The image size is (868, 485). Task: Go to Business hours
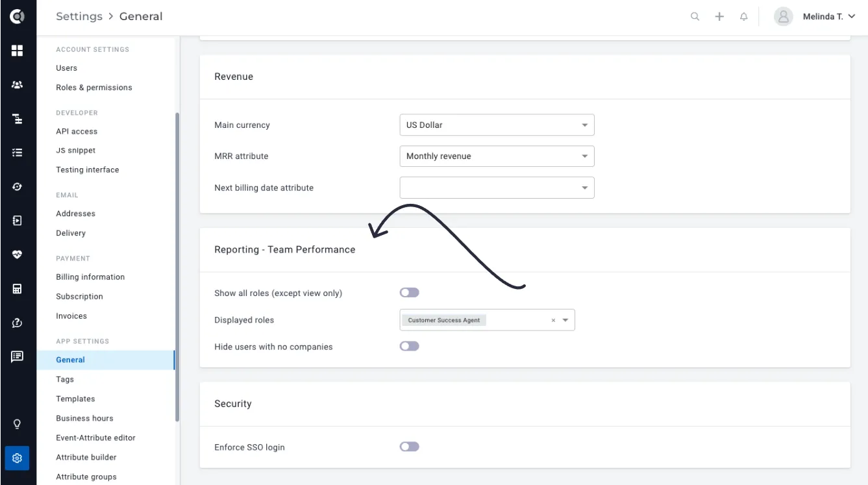(x=84, y=418)
